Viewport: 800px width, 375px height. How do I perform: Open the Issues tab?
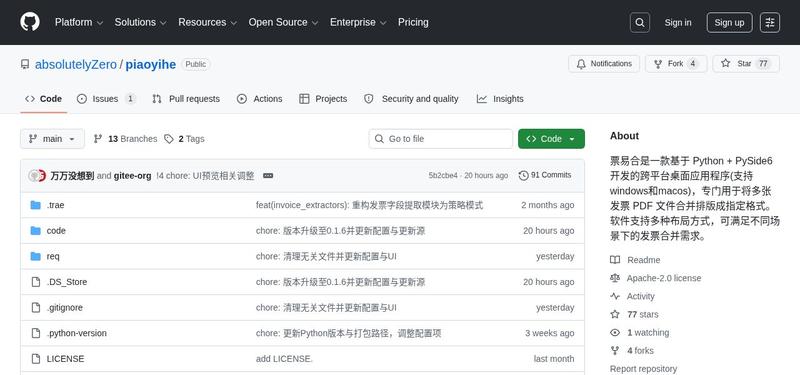pyautogui.click(x=106, y=99)
